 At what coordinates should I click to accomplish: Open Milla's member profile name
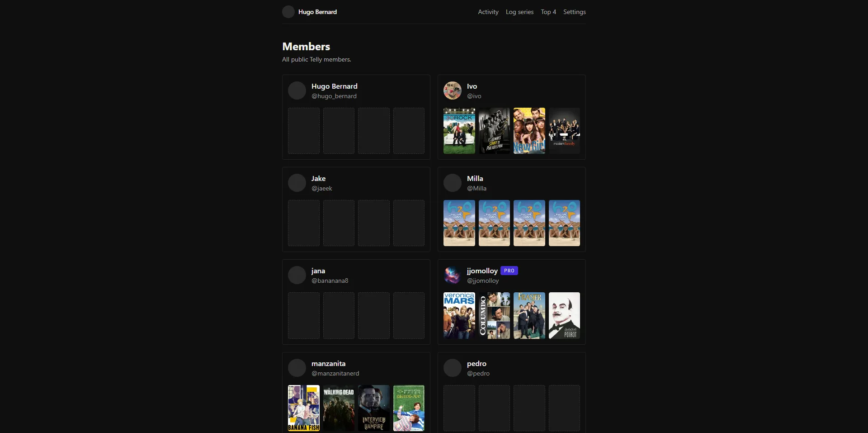(475, 178)
